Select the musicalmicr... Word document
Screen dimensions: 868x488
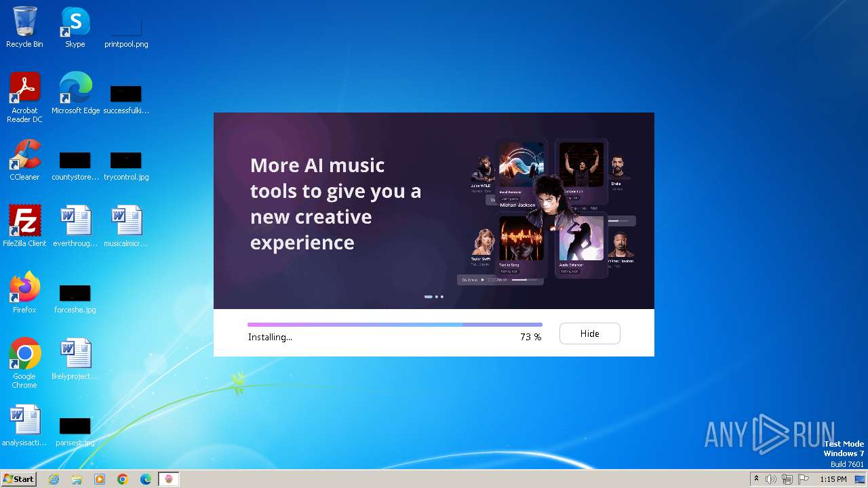126,226
